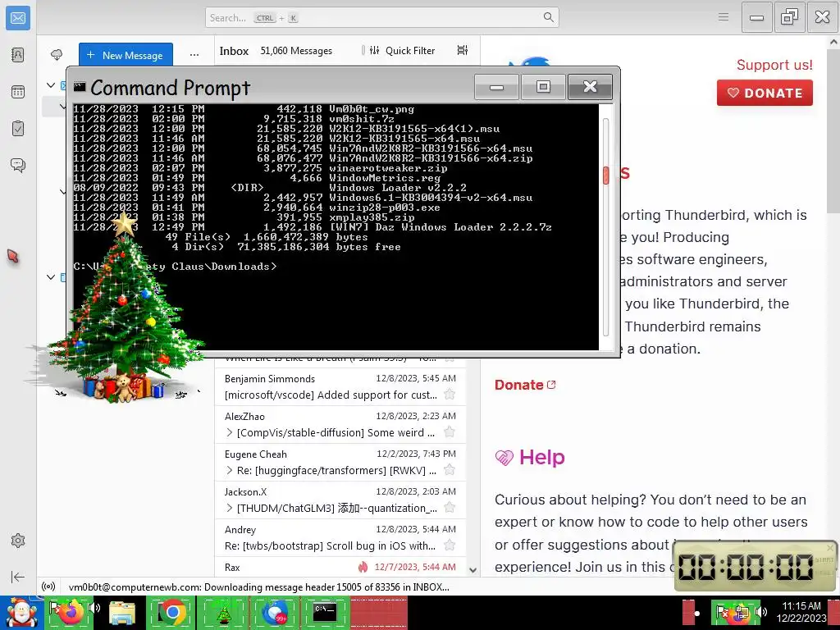Expand the THUDM/ChatGLM3 thread
This screenshot has height=630, width=840.
230,508
